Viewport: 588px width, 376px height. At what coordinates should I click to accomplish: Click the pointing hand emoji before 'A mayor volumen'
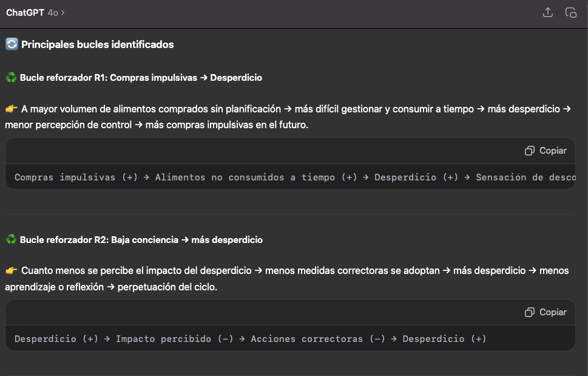(12, 109)
